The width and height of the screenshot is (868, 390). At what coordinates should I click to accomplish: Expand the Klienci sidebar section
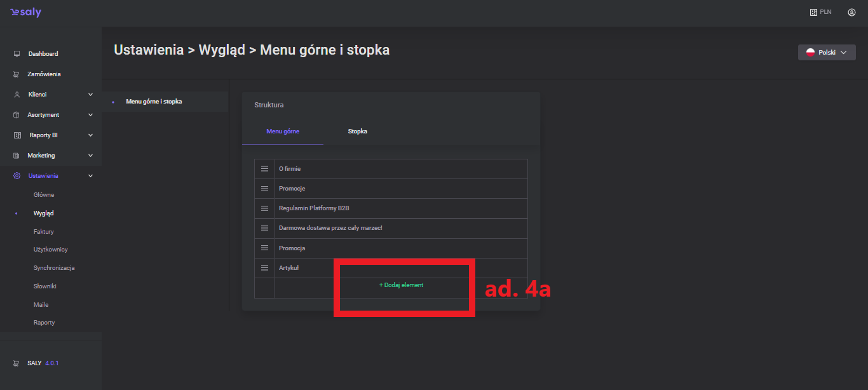click(x=90, y=95)
